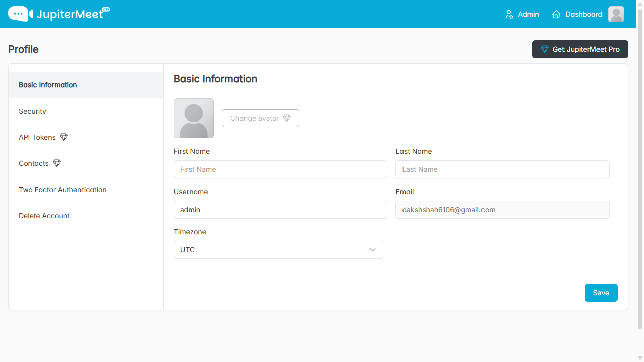The image size is (644, 362).
Task: Click the Basic Information panel heading
Action: (x=215, y=79)
